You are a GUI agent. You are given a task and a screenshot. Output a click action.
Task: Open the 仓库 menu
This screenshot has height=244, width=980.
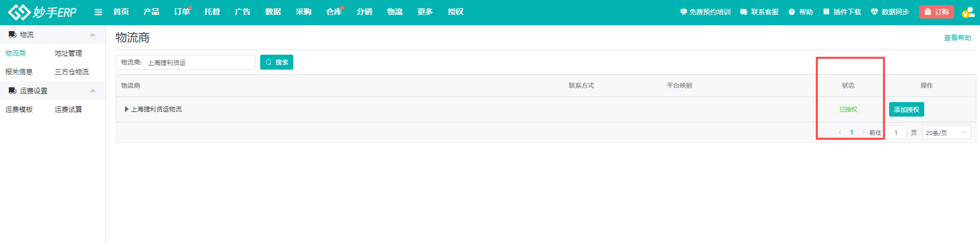[x=334, y=12]
